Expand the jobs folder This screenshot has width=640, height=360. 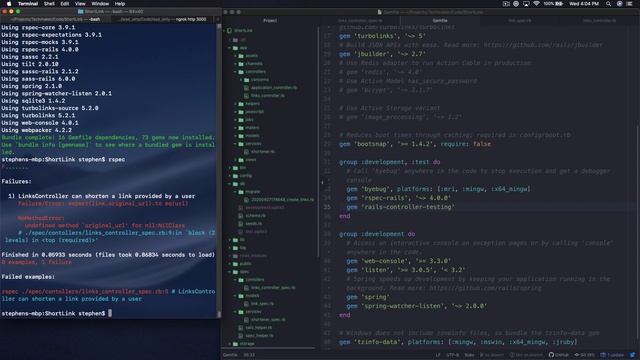coord(236,120)
